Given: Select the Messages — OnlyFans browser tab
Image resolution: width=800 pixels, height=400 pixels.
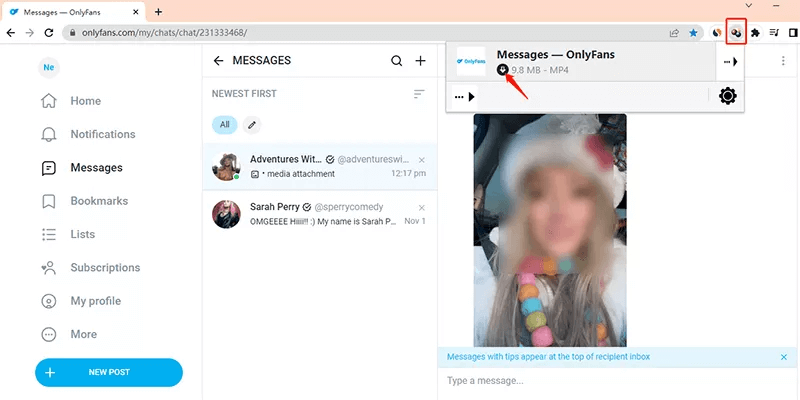Looking at the screenshot, I should pos(74,12).
